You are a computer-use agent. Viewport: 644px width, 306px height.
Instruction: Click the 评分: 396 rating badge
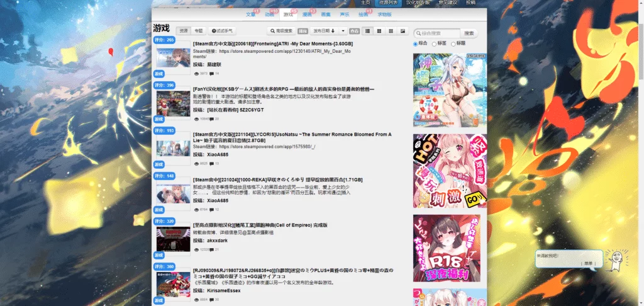point(165,85)
